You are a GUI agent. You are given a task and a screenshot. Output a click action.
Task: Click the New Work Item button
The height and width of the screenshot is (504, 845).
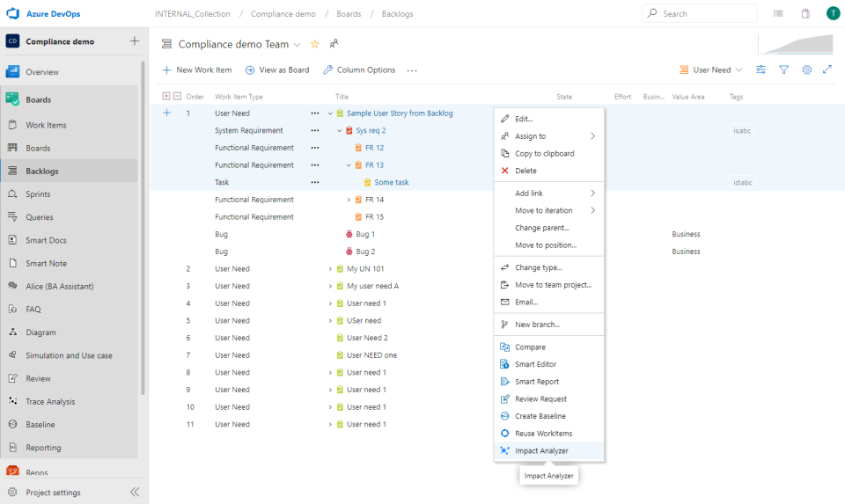(x=197, y=69)
